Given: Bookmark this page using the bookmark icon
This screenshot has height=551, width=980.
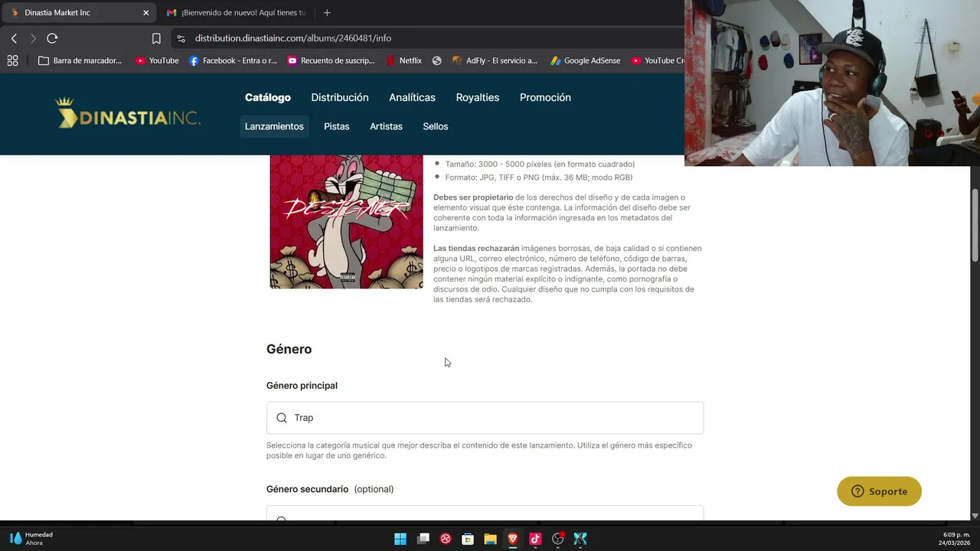Looking at the screenshot, I should click(156, 38).
